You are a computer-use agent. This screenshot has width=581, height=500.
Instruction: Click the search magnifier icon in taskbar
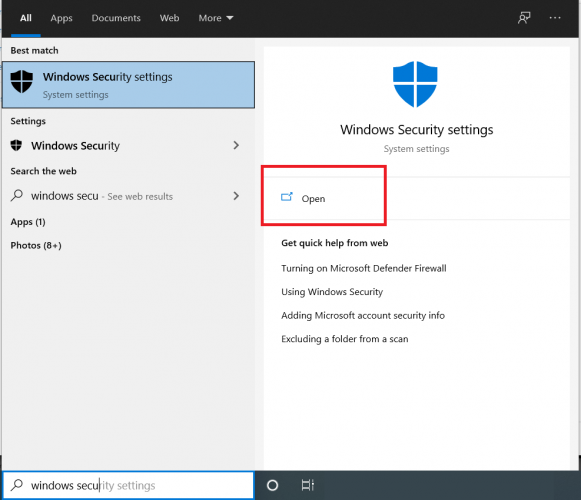(17, 485)
